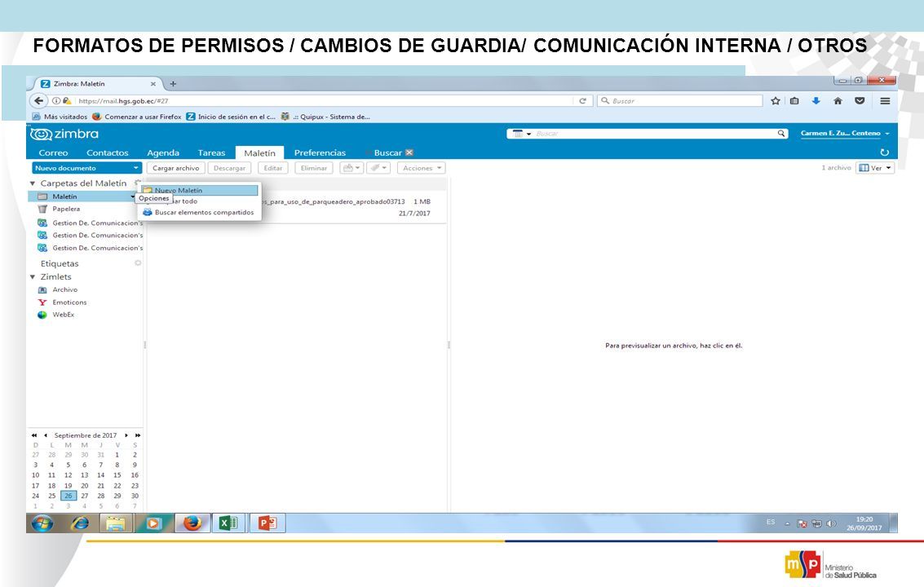Open the Carmen E. Zu... Centeno user menu
924x587 pixels.
[x=844, y=133]
